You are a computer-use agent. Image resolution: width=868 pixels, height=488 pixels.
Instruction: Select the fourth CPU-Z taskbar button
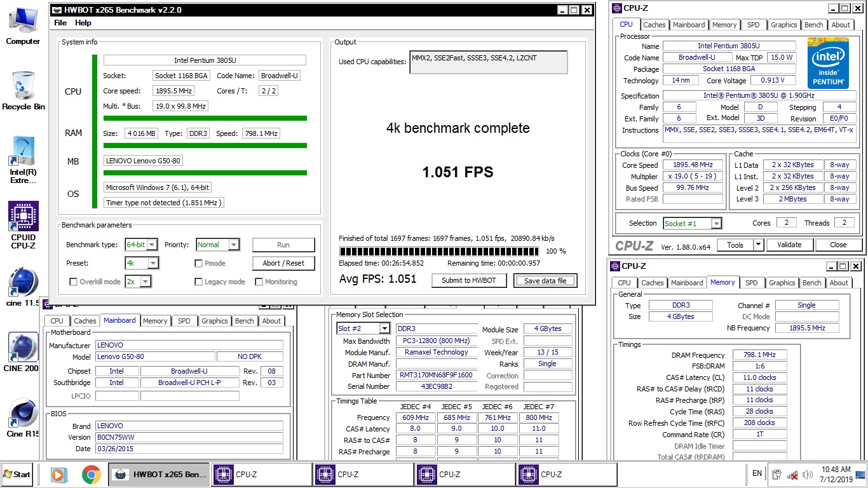click(x=566, y=475)
